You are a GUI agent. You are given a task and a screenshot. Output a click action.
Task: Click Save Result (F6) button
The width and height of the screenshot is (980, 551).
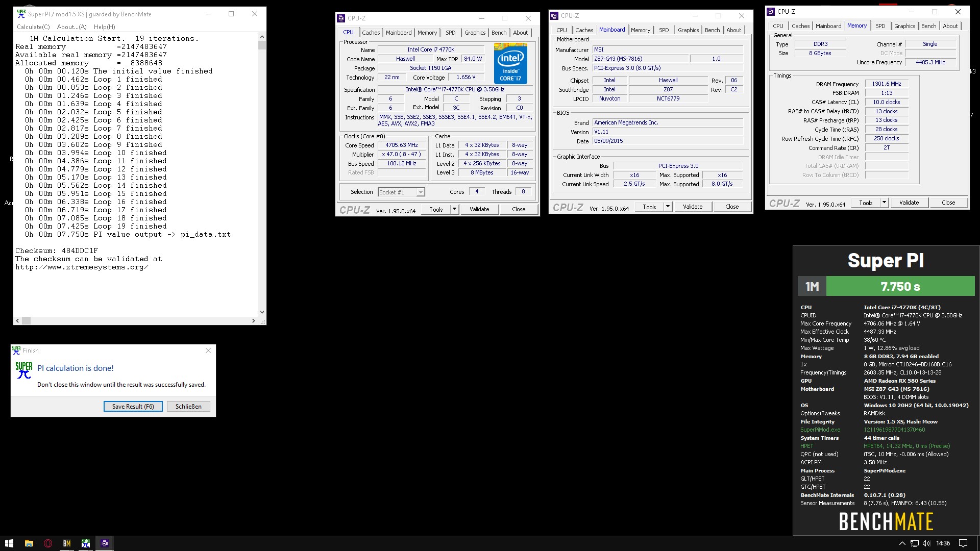click(133, 407)
